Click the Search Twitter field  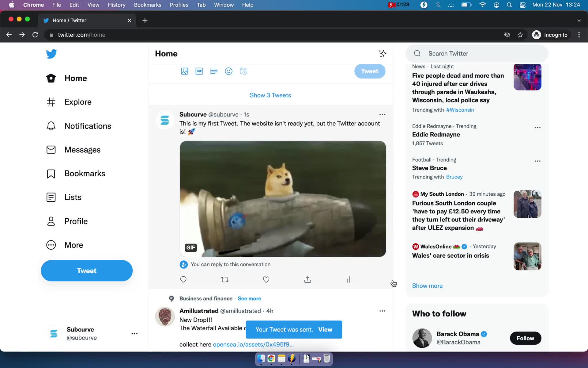tap(477, 53)
